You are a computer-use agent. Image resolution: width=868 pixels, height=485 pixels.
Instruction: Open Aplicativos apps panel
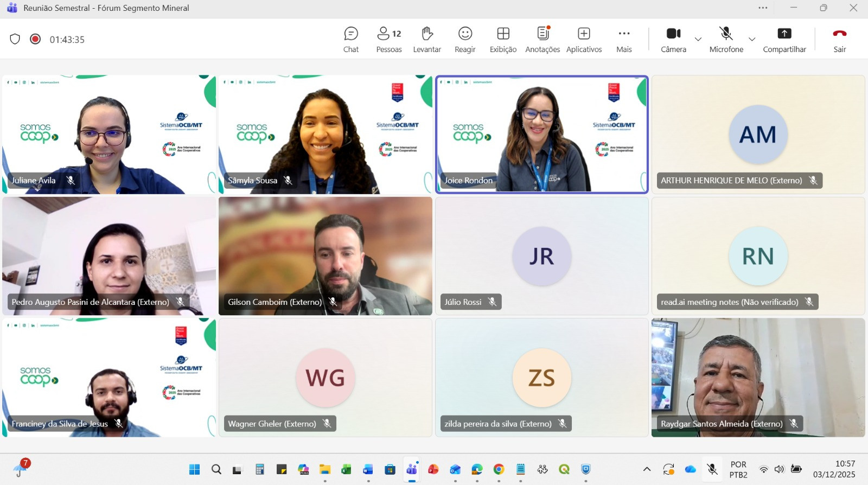pyautogui.click(x=584, y=40)
